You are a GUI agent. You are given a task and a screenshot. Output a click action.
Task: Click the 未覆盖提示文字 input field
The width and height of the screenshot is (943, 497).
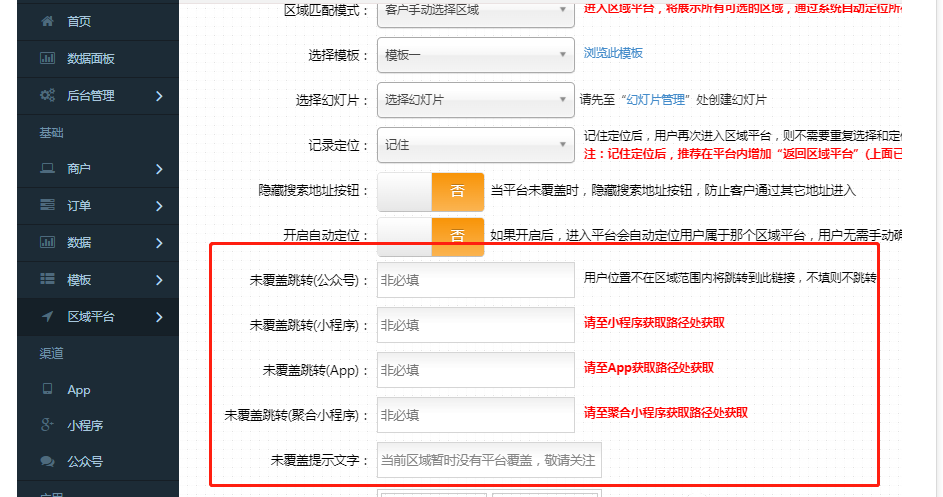click(489, 461)
